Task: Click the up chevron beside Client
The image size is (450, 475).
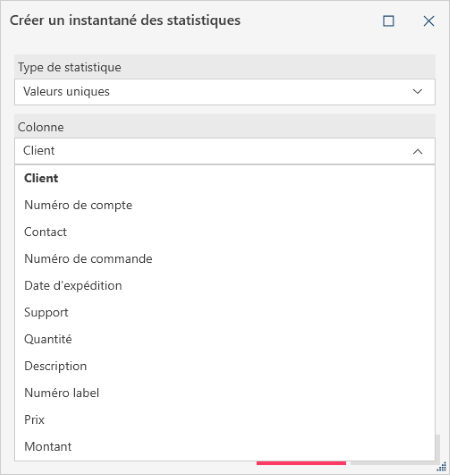Action: [417, 152]
